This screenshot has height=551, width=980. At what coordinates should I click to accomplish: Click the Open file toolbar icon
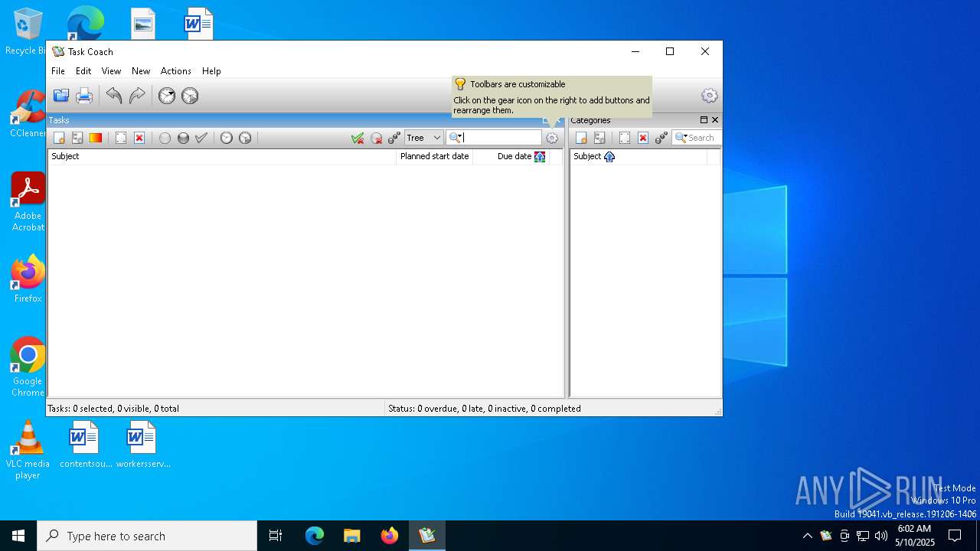[x=61, y=96]
